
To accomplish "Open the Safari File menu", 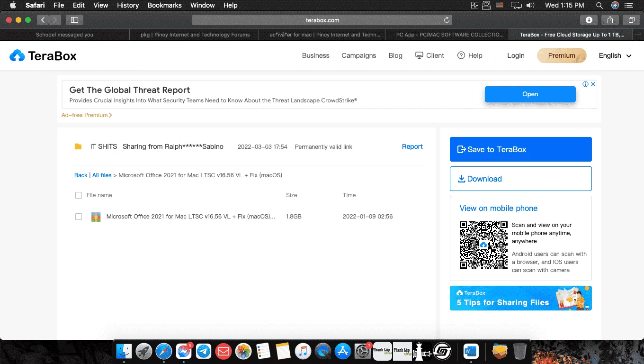I will point(59,5).
